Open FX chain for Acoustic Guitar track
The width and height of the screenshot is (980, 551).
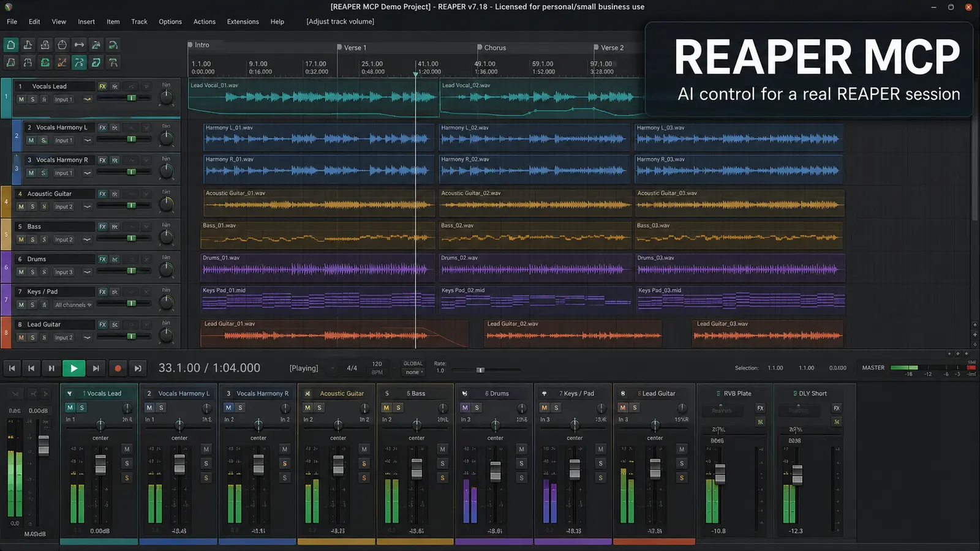(x=102, y=193)
